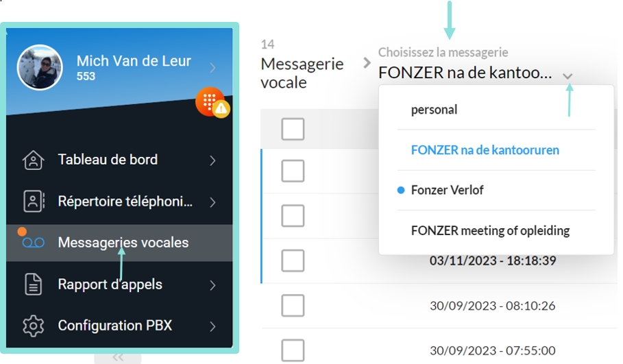Open Messageries vocales in the sidebar
This screenshot has width=623, height=364.
(x=123, y=243)
